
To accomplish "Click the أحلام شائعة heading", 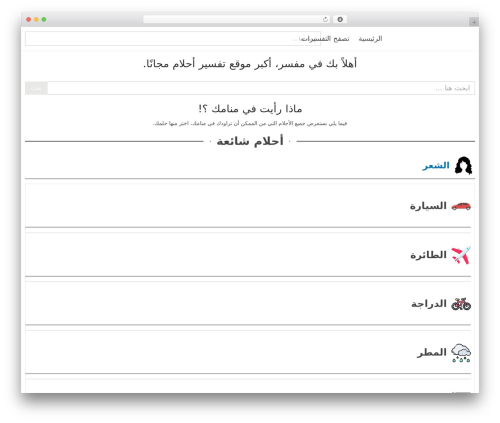I will pyautogui.click(x=250, y=141).
